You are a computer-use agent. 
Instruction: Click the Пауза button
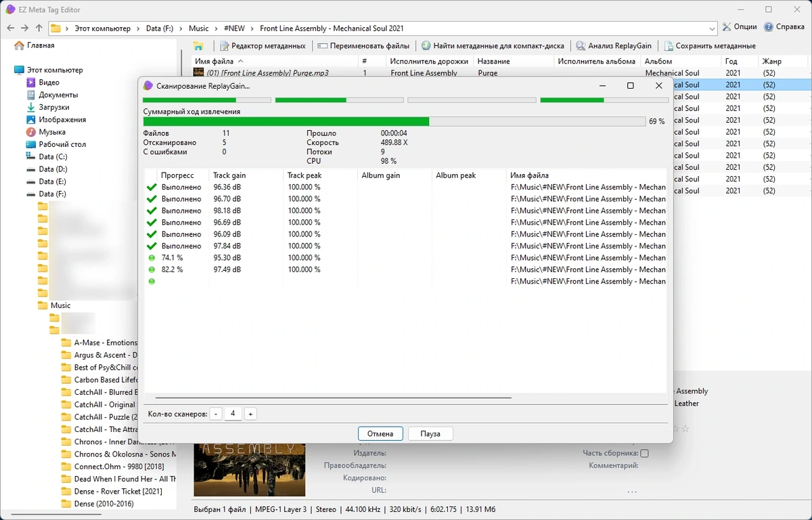[x=430, y=433]
